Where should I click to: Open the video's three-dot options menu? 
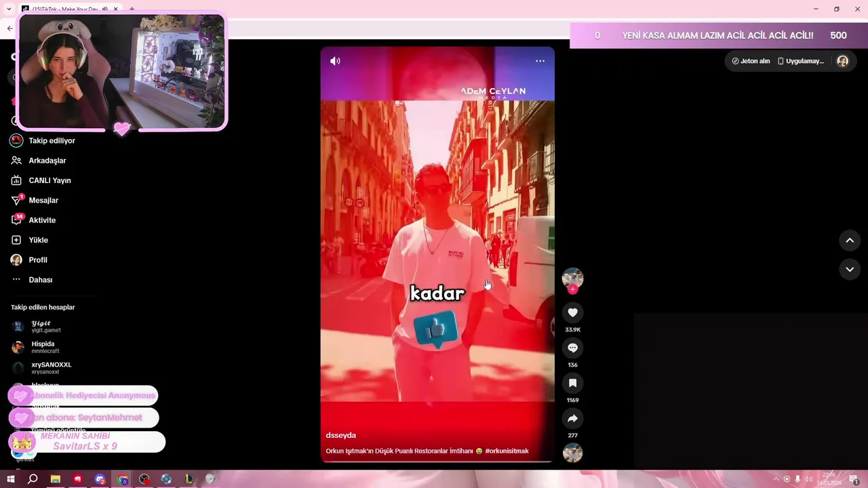pyautogui.click(x=540, y=61)
